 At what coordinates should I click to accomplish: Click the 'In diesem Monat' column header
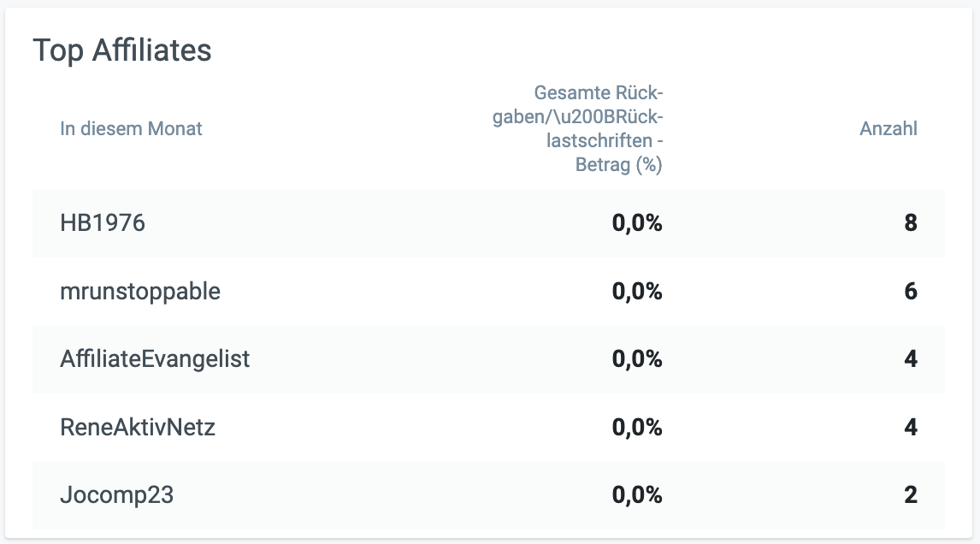[x=131, y=129]
